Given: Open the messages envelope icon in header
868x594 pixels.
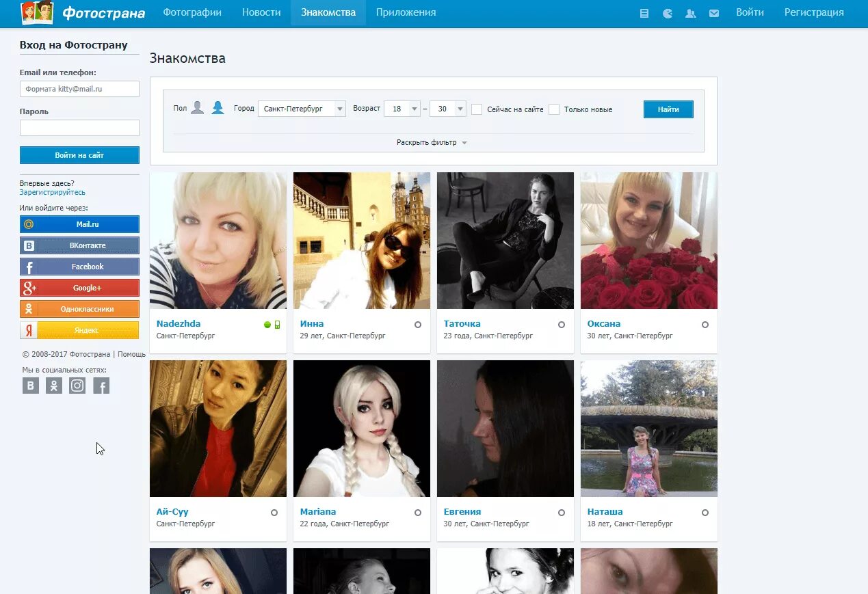Looking at the screenshot, I should pyautogui.click(x=714, y=13).
